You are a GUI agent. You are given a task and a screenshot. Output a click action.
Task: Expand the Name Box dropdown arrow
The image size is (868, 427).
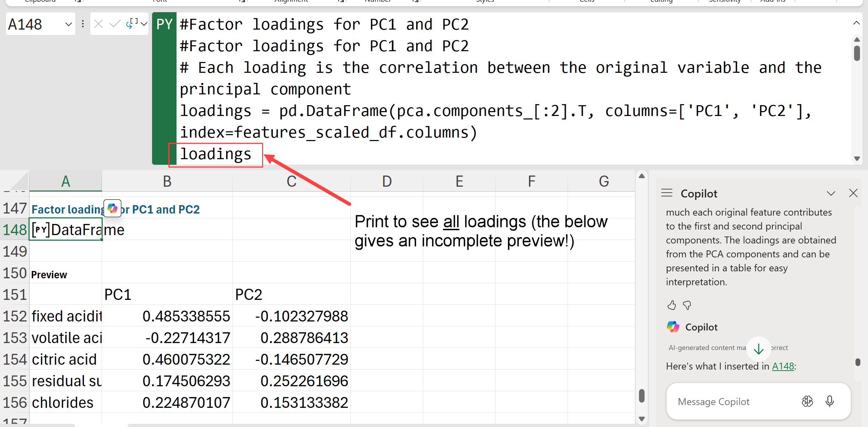69,24
